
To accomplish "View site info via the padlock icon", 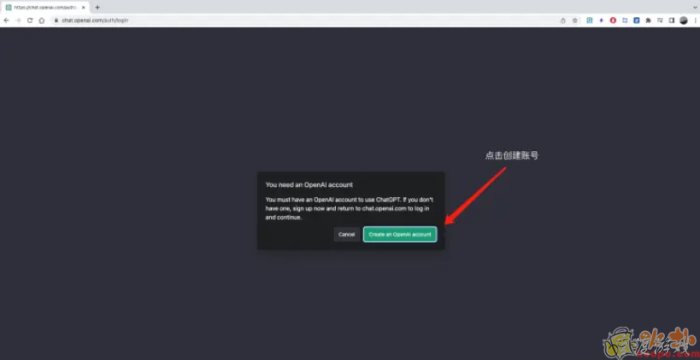I will tap(56, 21).
